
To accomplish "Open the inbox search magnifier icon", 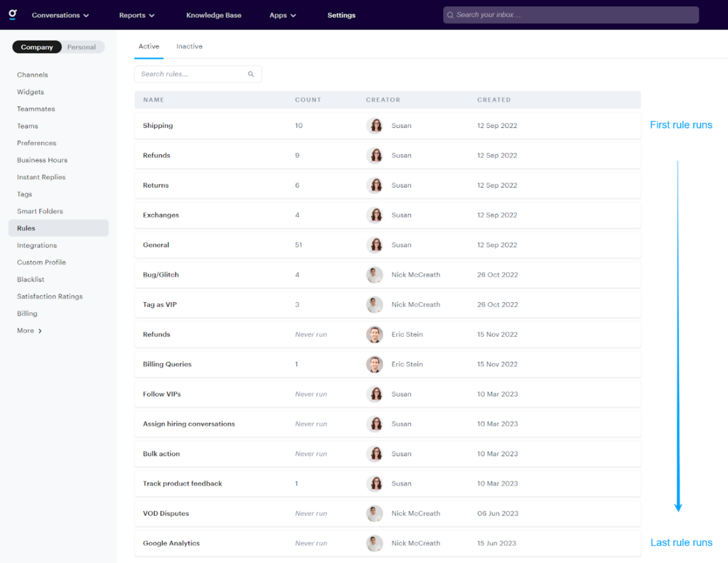I will pos(451,14).
